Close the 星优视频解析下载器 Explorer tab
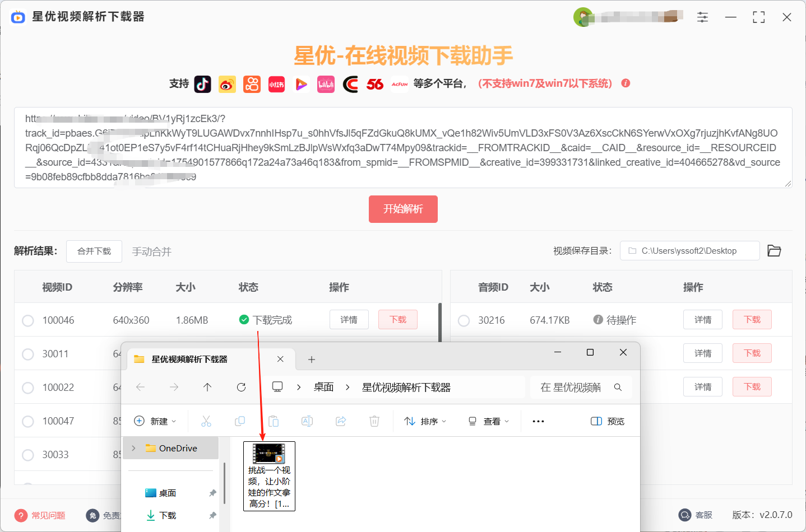Screen dimensions: 806x532 pos(280,359)
